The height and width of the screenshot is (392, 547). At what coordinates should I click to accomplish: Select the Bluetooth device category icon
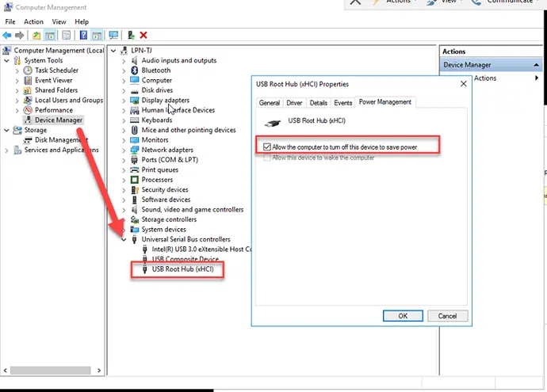[134, 70]
